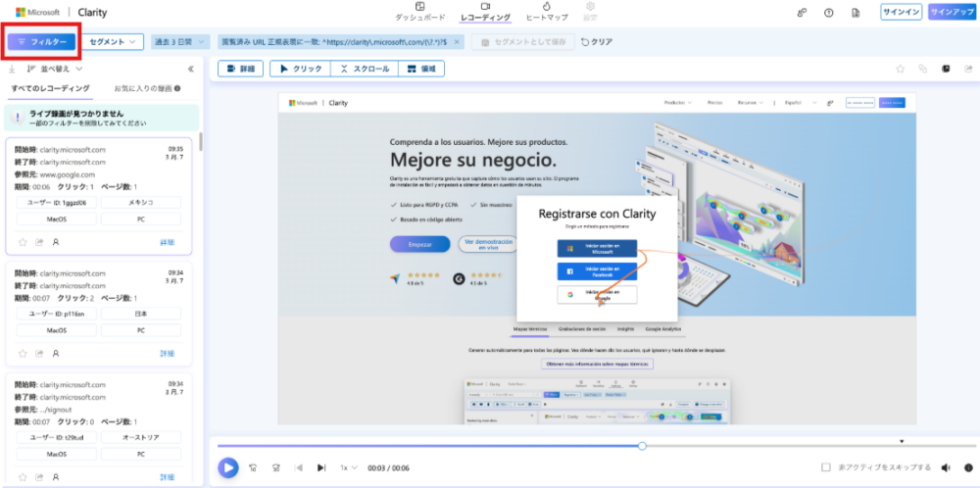This screenshot has height=488, width=980.
Task: Jump to the next recording
Action: [321, 468]
